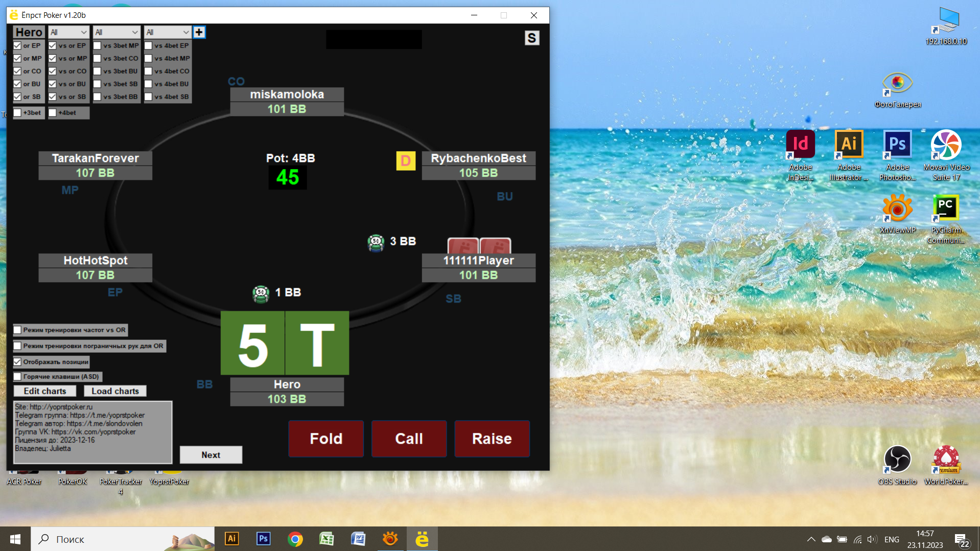
Task: Open Windows Start menu
Action: pos(15,539)
